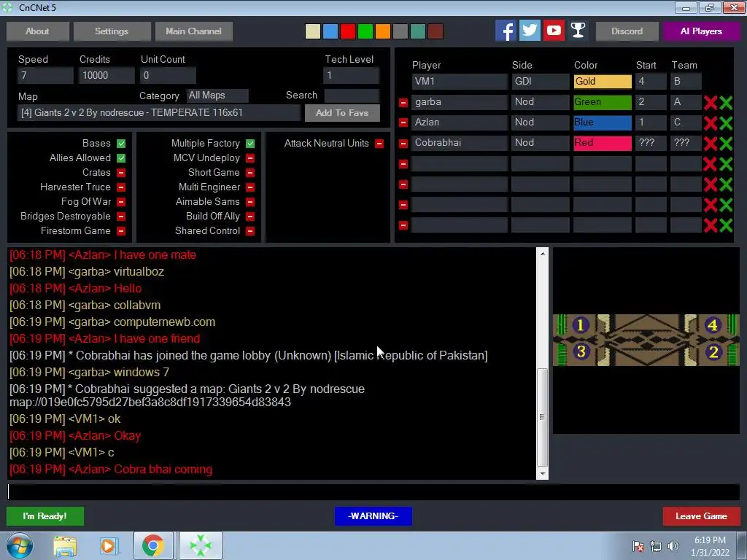Click the chat message input field

click(x=373, y=492)
